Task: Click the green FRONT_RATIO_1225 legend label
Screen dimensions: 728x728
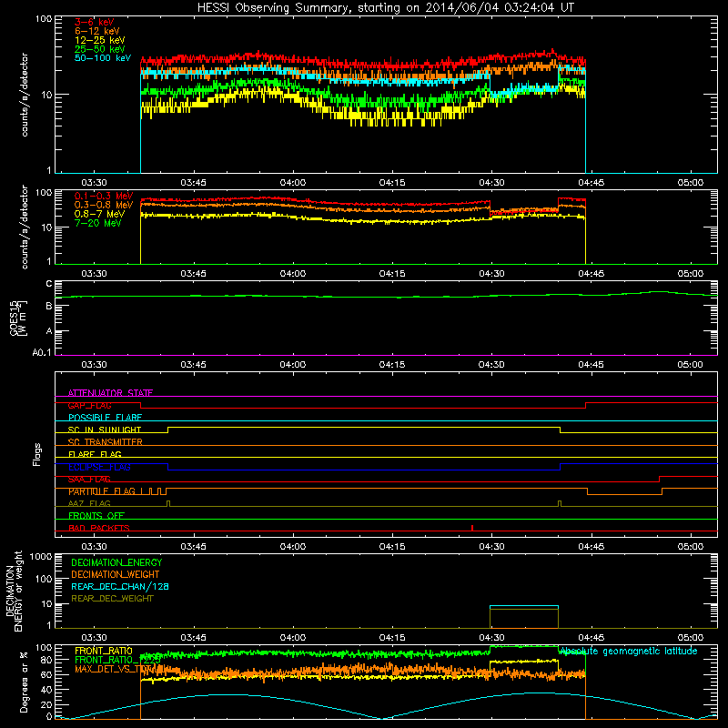Action: [117, 660]
